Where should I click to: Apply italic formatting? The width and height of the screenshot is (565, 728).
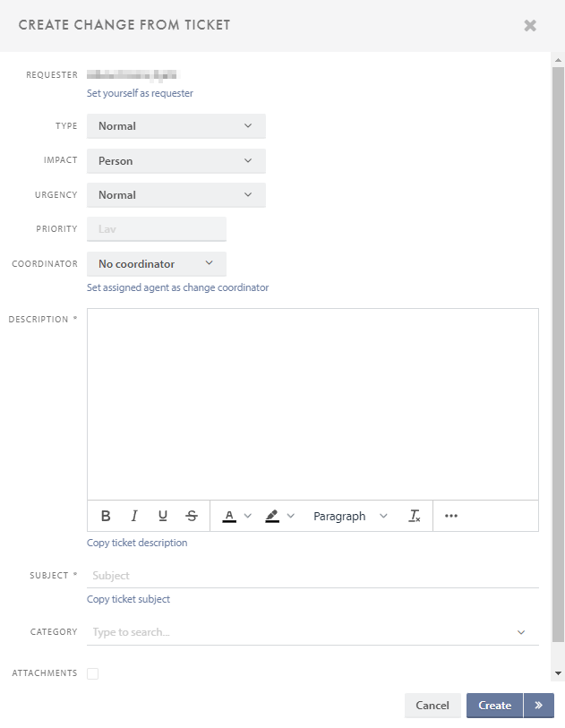point(134,516)
